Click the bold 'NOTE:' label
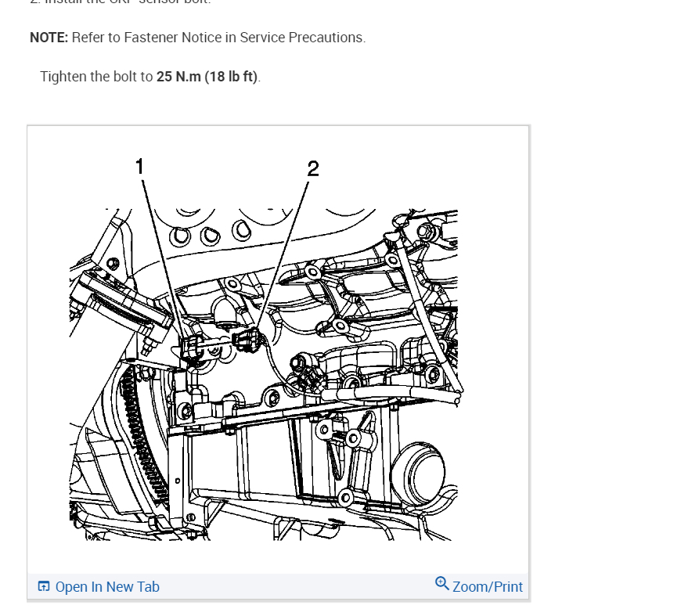Viewport: 699px width, 616px height. (49, 38)
